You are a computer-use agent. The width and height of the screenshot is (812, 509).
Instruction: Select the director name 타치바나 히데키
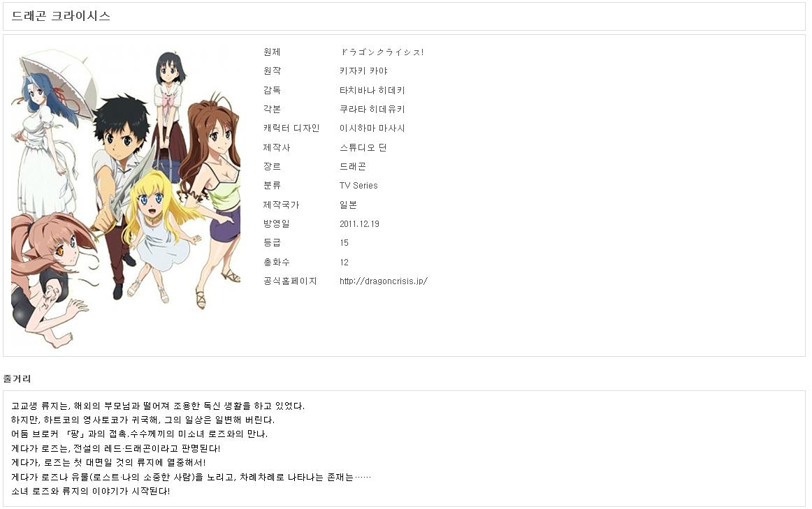(x=372, y=90)
